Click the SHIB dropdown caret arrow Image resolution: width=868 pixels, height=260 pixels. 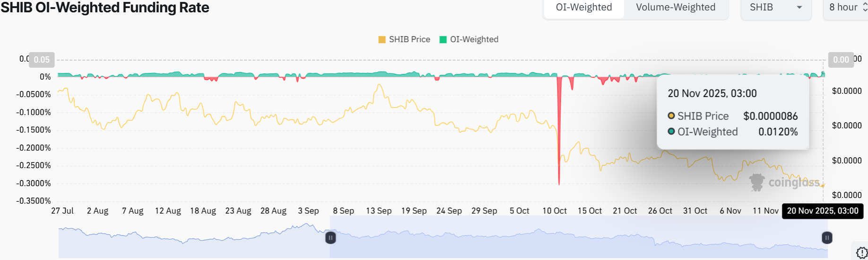pos(799,8)
